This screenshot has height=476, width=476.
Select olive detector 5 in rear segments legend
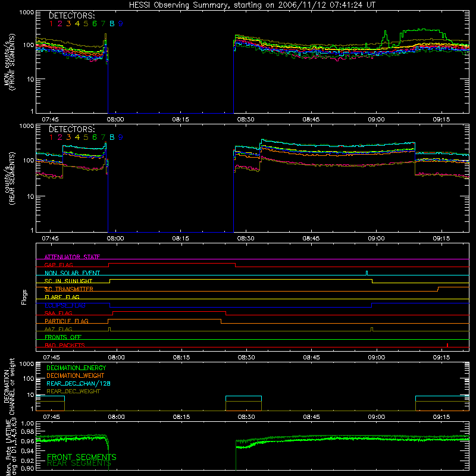(86, 137)
